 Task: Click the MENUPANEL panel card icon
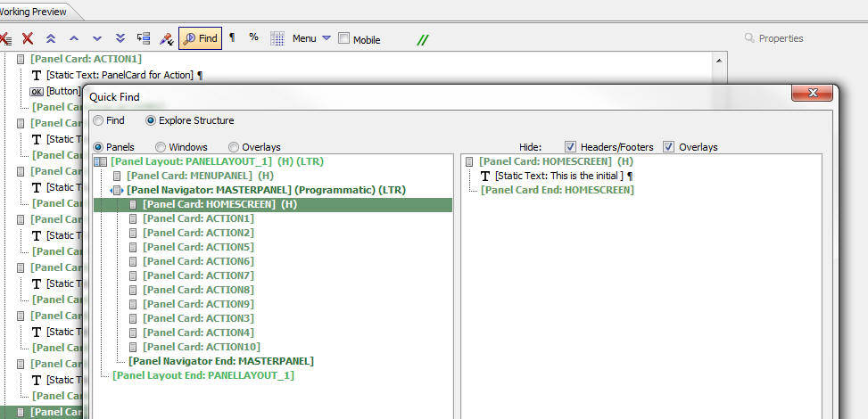point(117,176)
